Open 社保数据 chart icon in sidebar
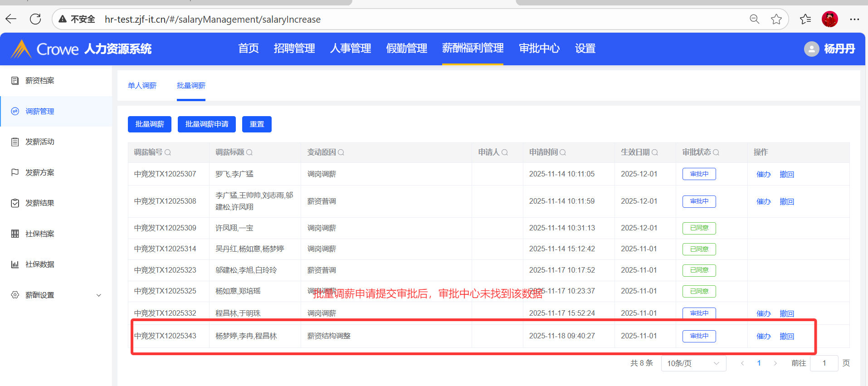868x386 pixels. pyautogui.click(x=15, y=264)
